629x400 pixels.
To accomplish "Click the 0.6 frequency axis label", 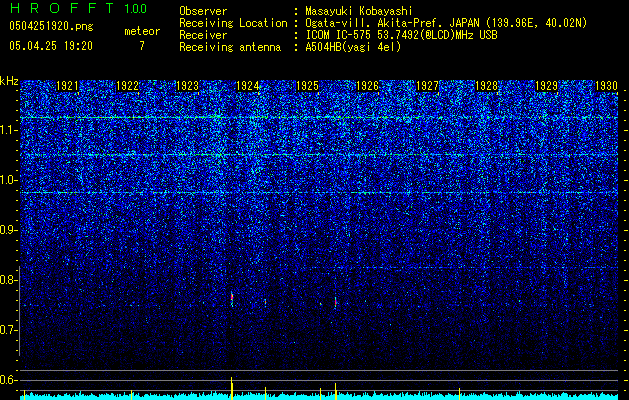I will [x=9, y=380].
